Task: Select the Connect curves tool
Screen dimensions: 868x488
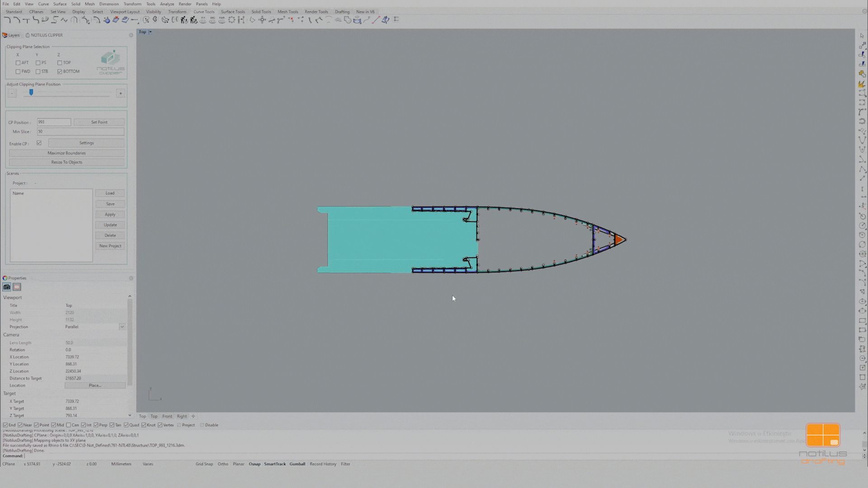Action: pyautogui.click(x=26, y=20)
